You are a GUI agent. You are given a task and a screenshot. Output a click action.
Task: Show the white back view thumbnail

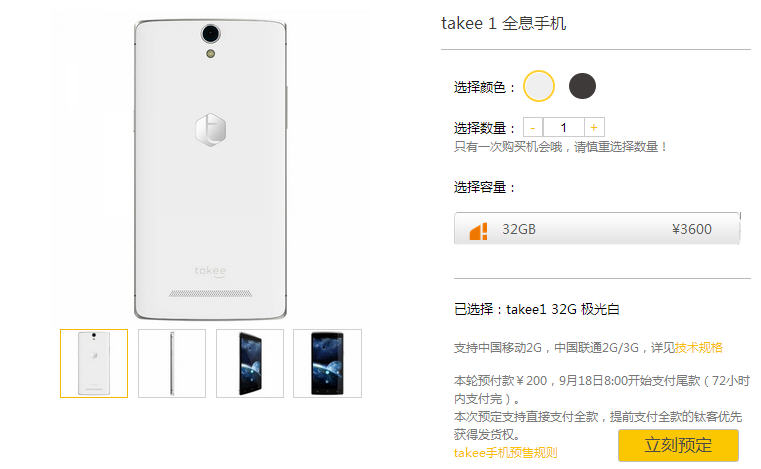pyautogui.click(x=94, y=363)
